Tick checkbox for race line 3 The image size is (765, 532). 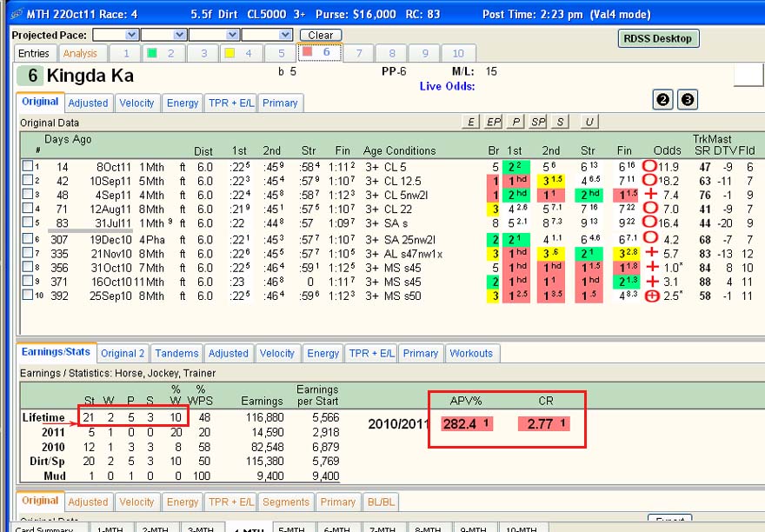pos(28,194)
